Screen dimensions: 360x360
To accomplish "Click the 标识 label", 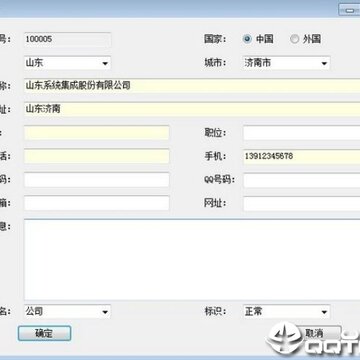I will [215, 312].
